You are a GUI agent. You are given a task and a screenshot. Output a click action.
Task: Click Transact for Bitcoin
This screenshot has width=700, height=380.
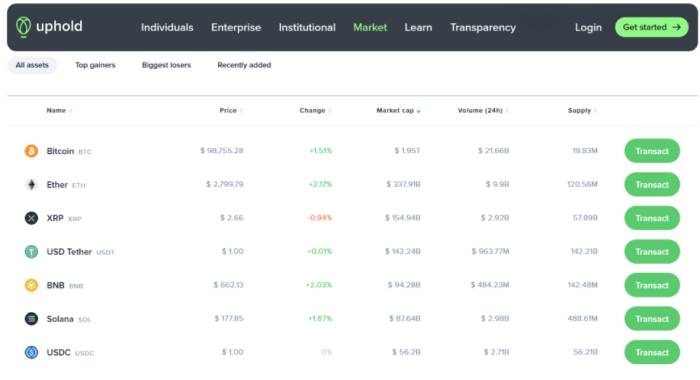tap(652, 151)
